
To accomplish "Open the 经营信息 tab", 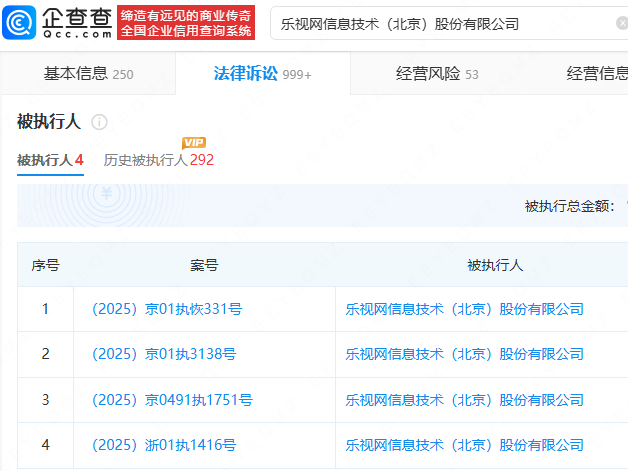I will point(597,73).
